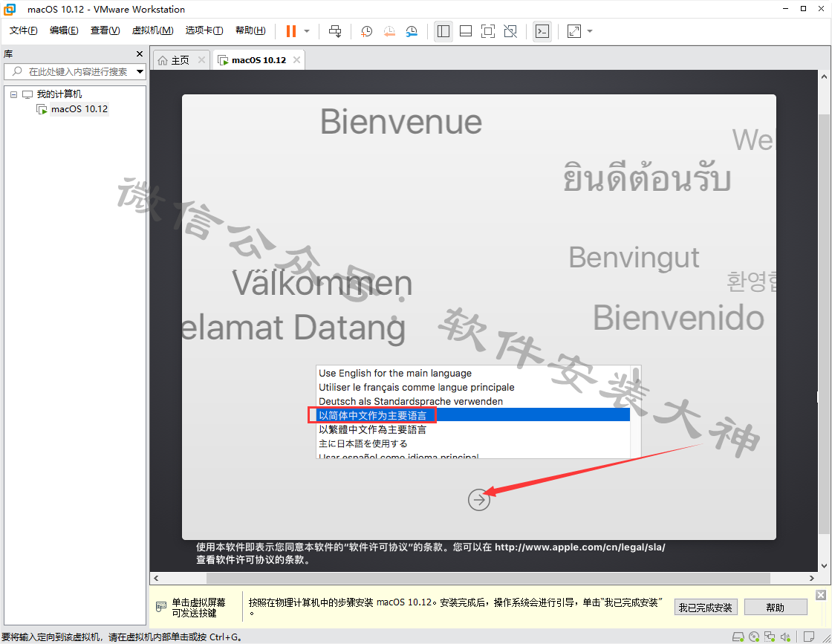Screen dimensions: 832x644
Task: Select 以简体中文作为主要语言 in the list
Action: (472, 415)
